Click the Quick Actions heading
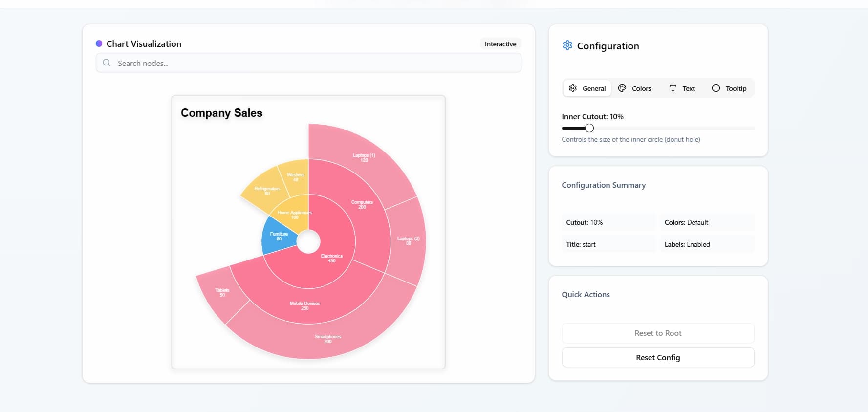Viewport: 868px width, 412px height. point(586,294)
